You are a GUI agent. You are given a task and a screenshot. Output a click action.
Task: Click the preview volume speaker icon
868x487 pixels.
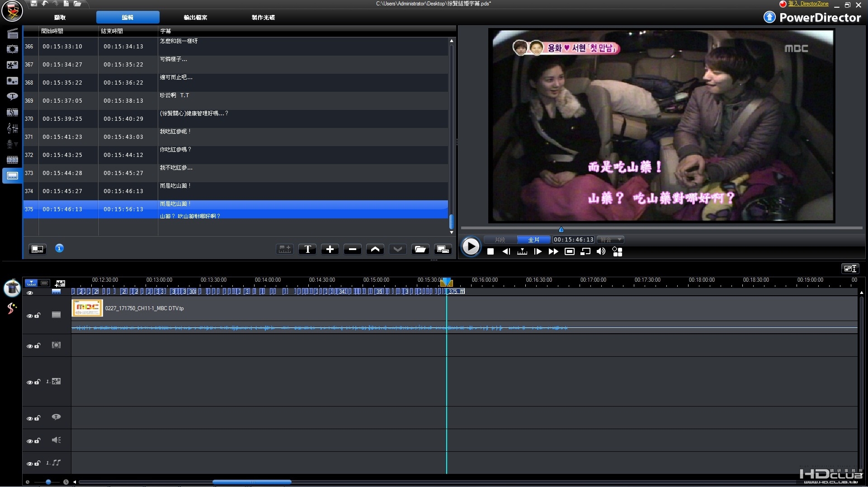click(601, 251)
